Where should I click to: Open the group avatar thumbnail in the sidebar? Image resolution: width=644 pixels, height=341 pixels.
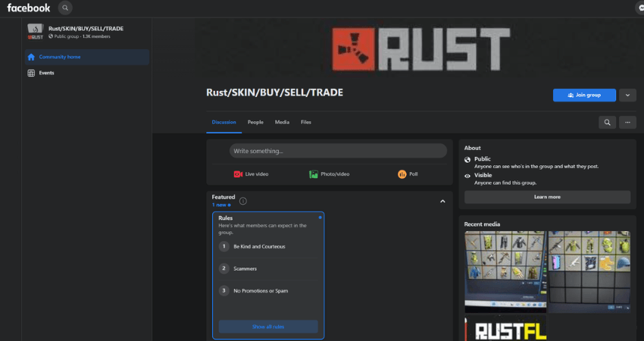tap(36, 32)
